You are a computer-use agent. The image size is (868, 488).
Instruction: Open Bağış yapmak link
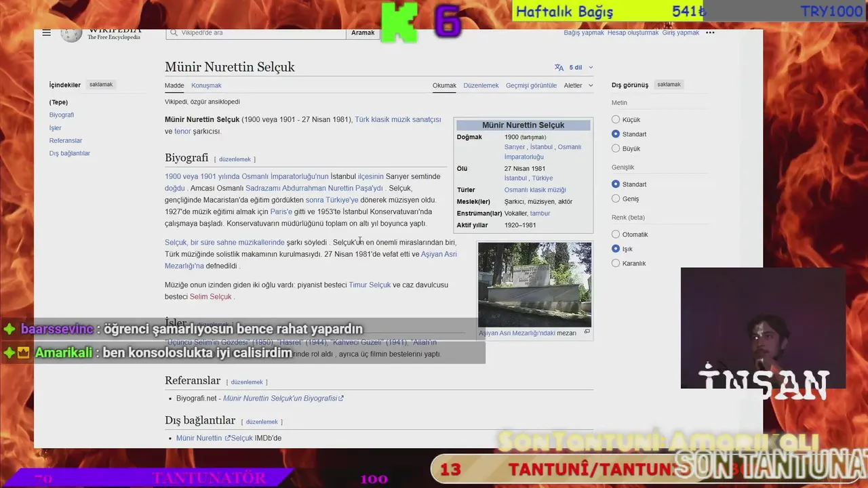click(x=584, y=33)
